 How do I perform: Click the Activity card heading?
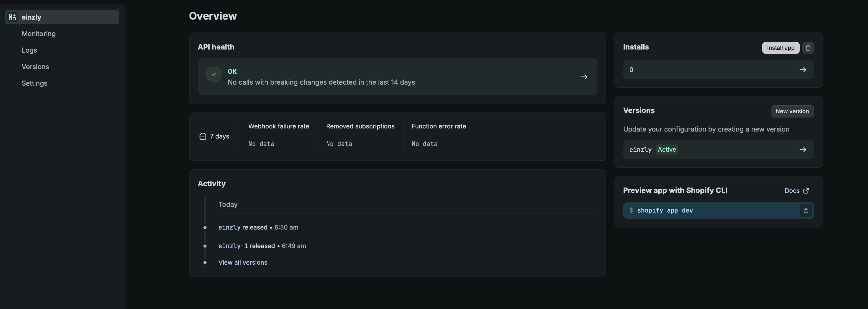[x=211, y=183]
